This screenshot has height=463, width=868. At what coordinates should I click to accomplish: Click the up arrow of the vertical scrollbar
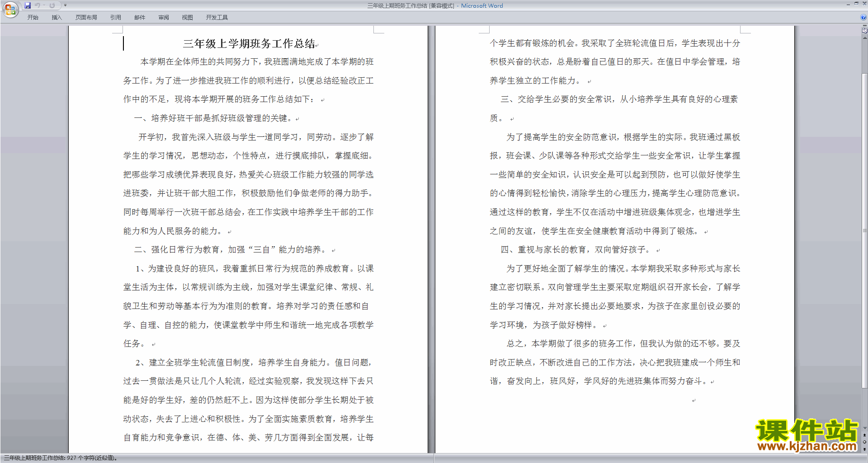864,38
